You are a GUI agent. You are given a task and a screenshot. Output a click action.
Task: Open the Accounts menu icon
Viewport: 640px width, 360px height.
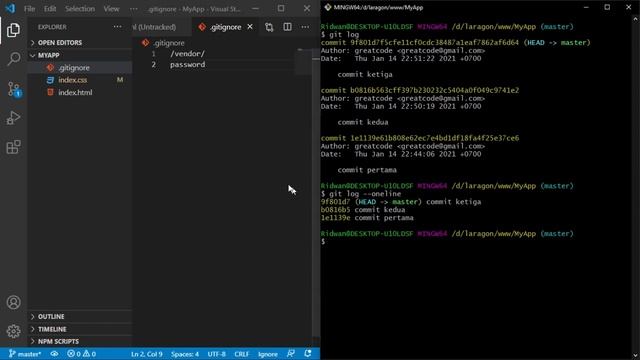coord(13,302)
